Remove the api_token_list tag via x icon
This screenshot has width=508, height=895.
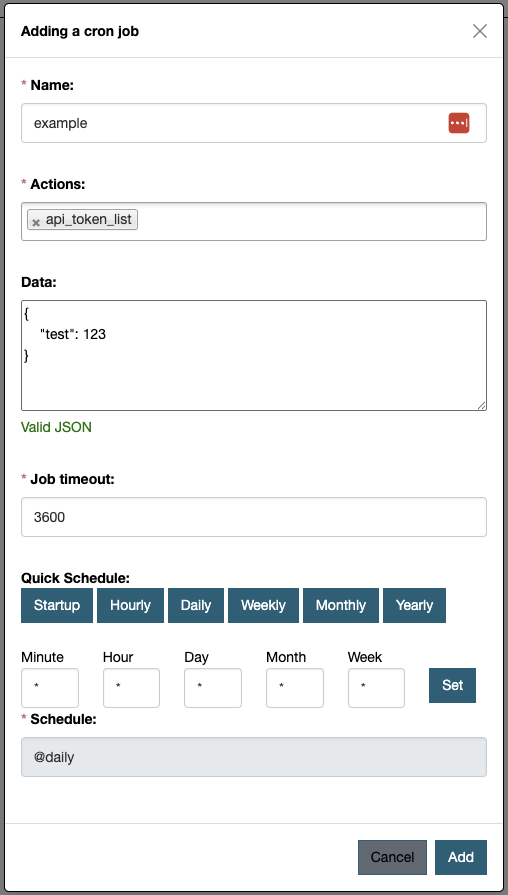(x=36, y=223)
